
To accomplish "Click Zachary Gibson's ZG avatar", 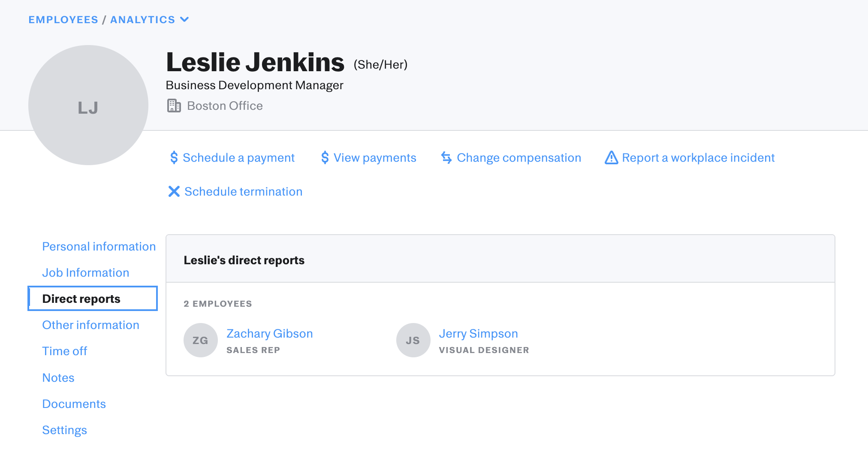I will coord(200,340).
